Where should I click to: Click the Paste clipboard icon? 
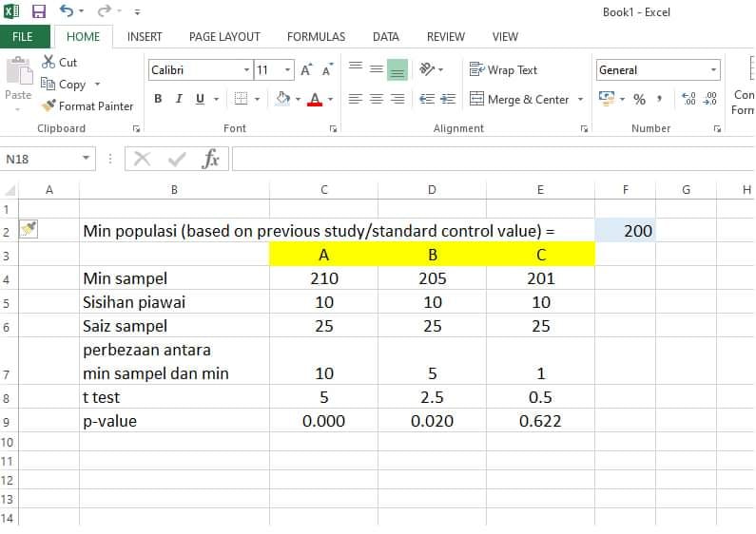tap(19, 70)
